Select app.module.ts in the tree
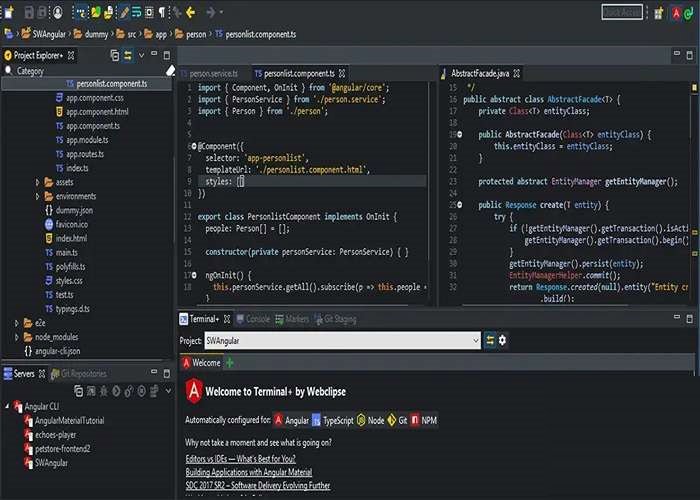 click(x=87, y=140)
